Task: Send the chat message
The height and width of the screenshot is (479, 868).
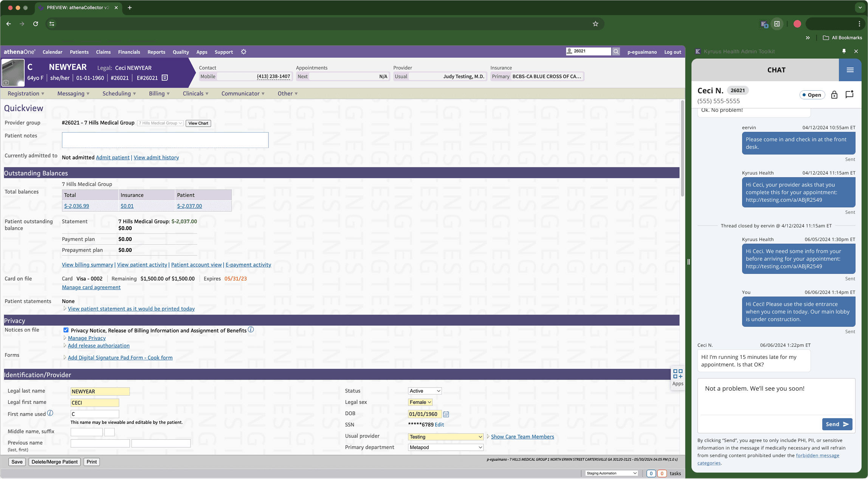Action: tap(837, 424)
